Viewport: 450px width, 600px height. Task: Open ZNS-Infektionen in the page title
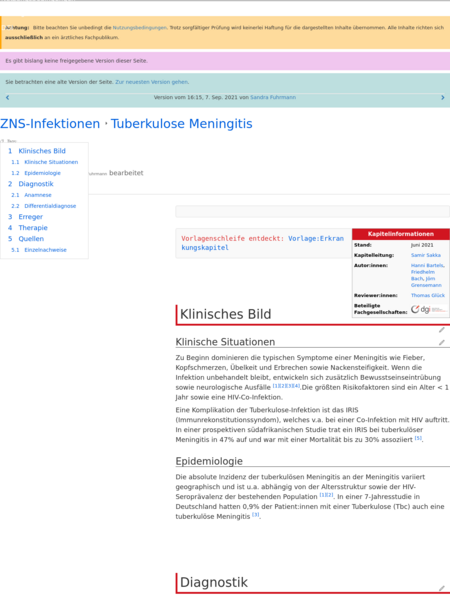50,124
